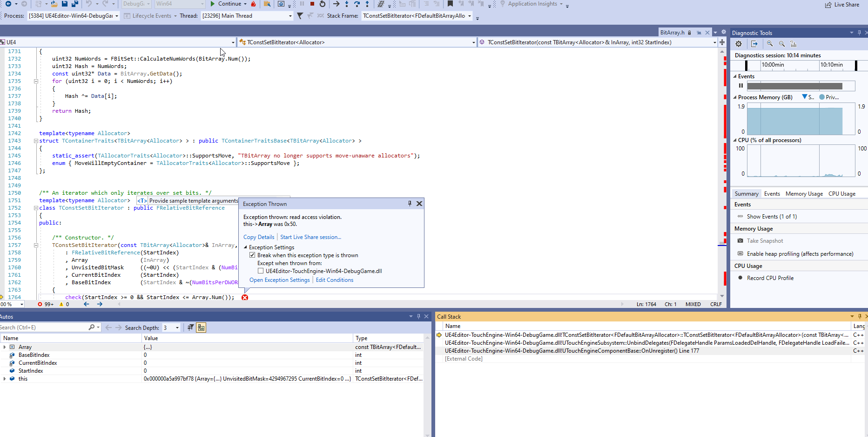Step Out of the current function
The height and width of the screenshot is (437, 868).
click(367, 4)
